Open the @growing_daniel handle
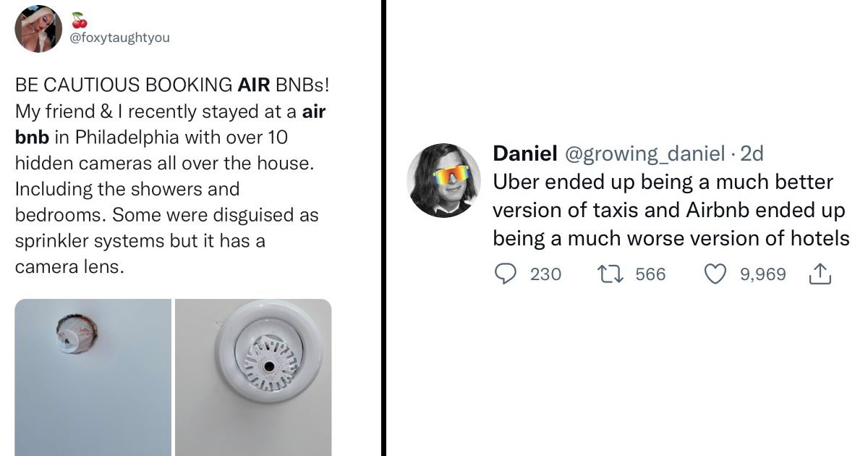Viewport: 868px width, 456px height. coord(645,153)
